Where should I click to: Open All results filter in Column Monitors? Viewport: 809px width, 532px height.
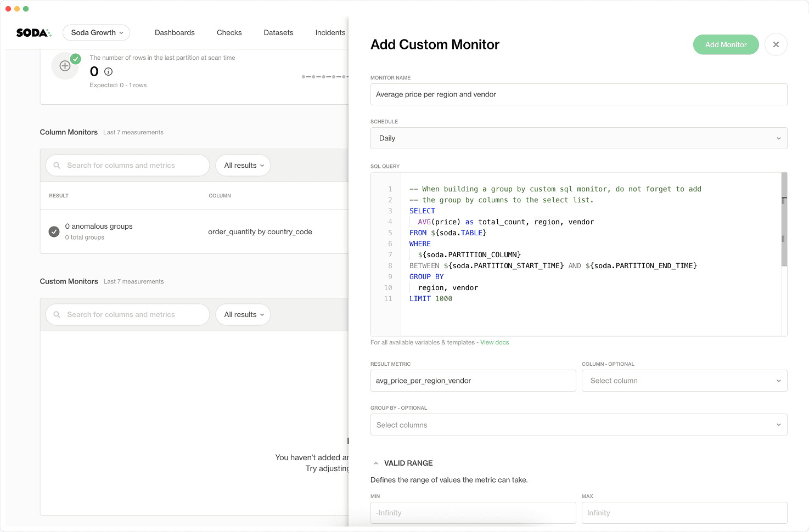click(x=243, y=165)
